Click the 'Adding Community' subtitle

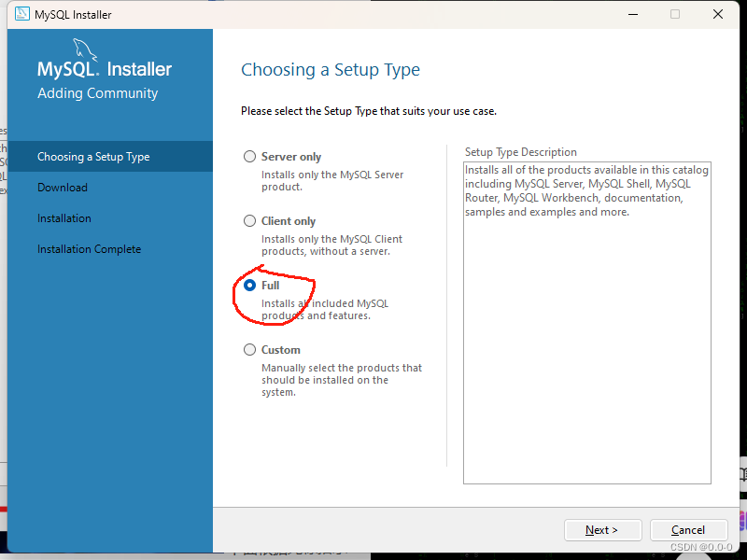(98, 92)
